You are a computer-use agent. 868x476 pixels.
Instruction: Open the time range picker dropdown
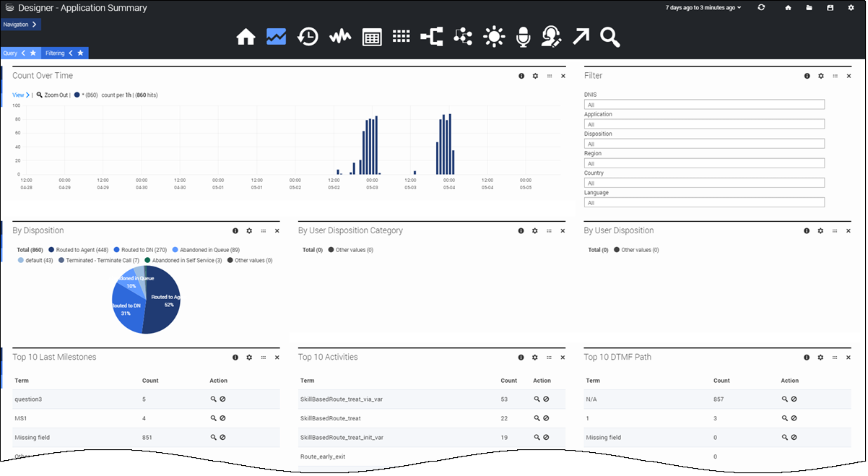click(x=703, y=8)
